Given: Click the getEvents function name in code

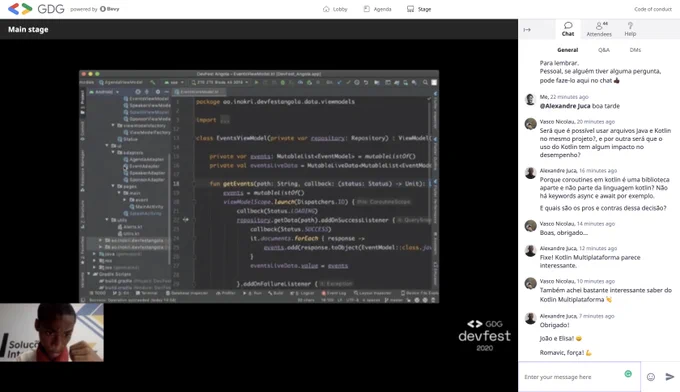Looking at the screenshot, I should (237, 183).
